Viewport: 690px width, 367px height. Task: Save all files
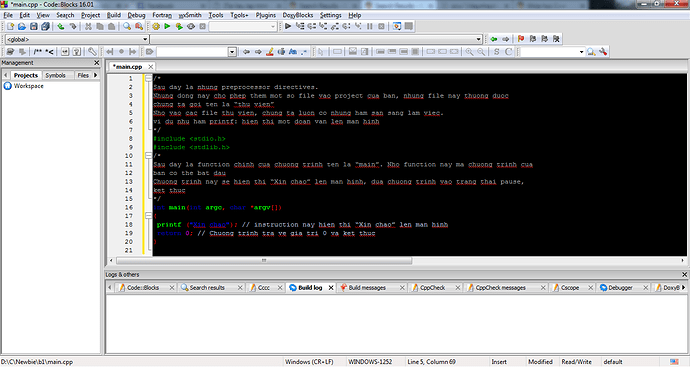tap(45, 26)
